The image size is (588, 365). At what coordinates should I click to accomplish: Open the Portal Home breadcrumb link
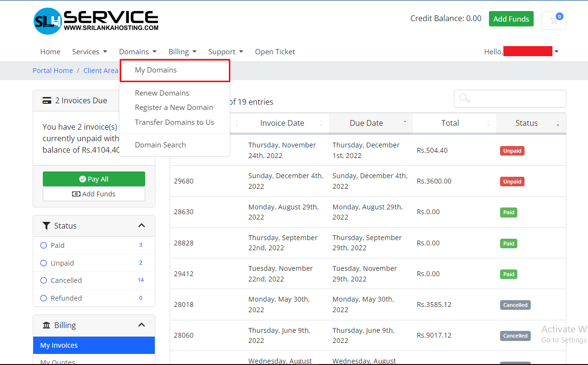point(53,71)
